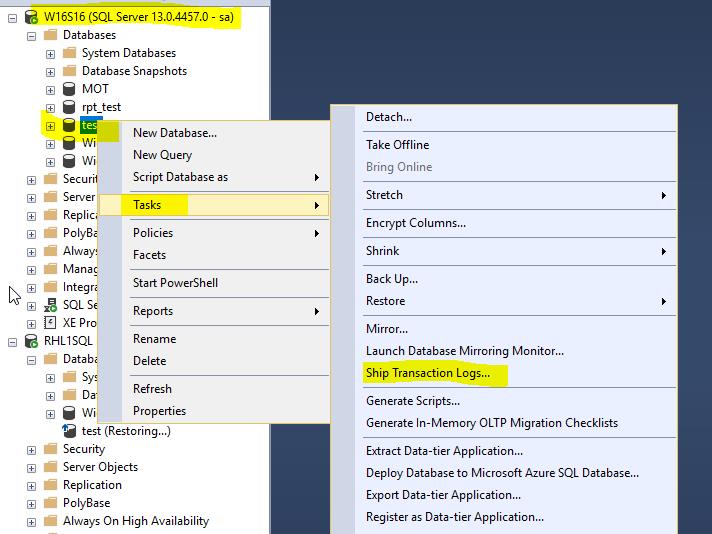
Task: Choose New Query from context menu
Action: click(213, 155)
